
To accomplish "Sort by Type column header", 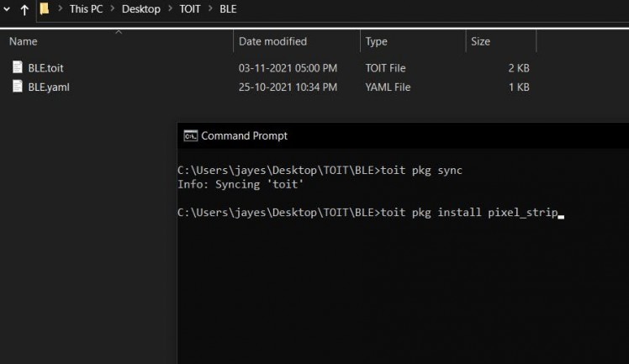I will pos(377,41).
